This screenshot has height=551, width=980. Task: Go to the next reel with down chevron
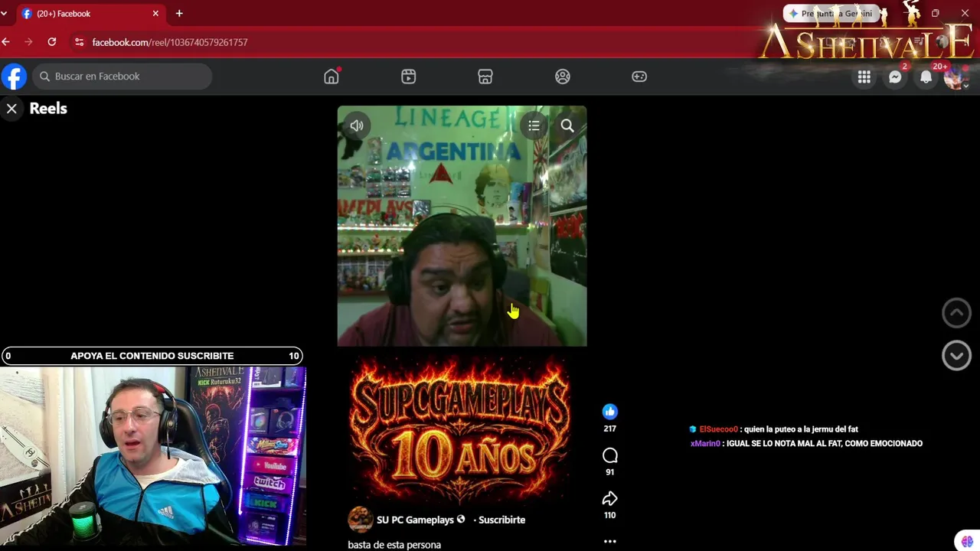(x=956, y=356)
